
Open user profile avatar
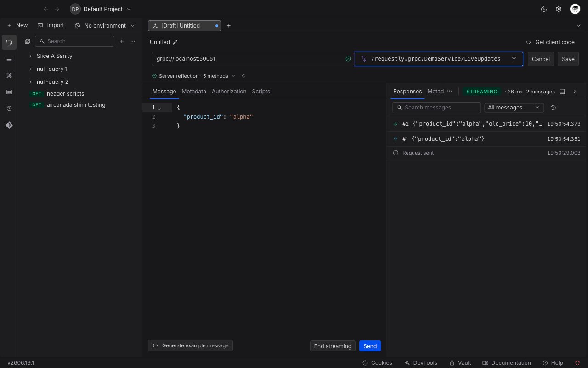tap(575, 9)
